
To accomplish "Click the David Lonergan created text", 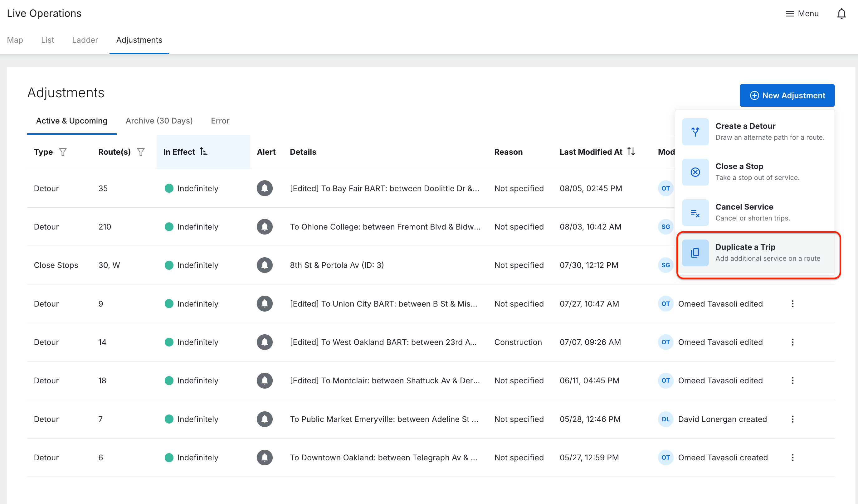I will point(723,419).
